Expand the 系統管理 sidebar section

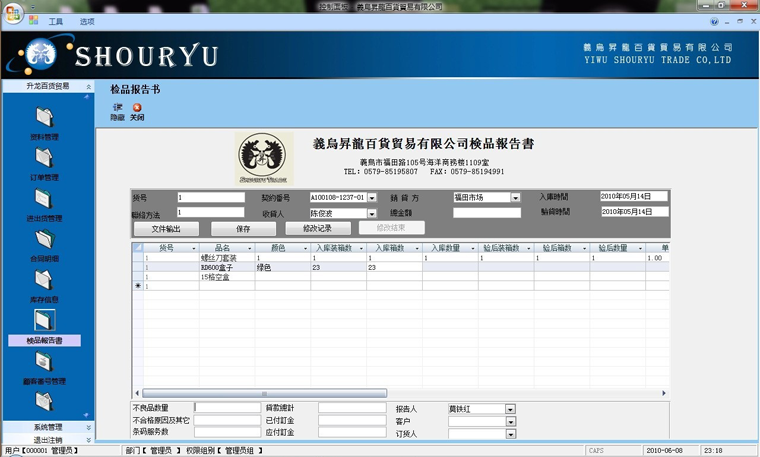(x=89, y=427)
